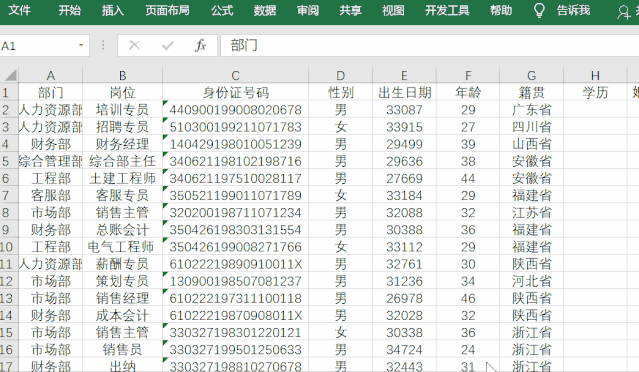Click ID cell 440900199008020678
639x372 pixels.
coord(235,109)
